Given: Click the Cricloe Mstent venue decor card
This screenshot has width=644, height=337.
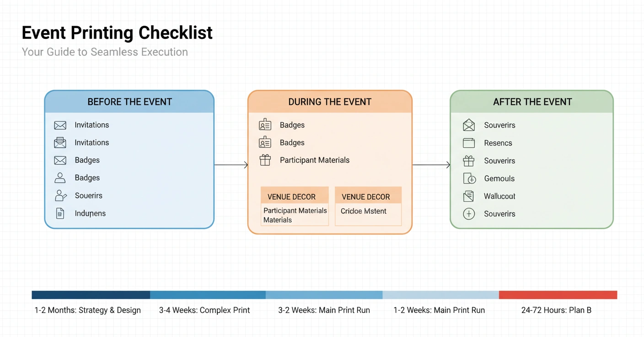Looking at the screenshot, I should click(368, 211).
